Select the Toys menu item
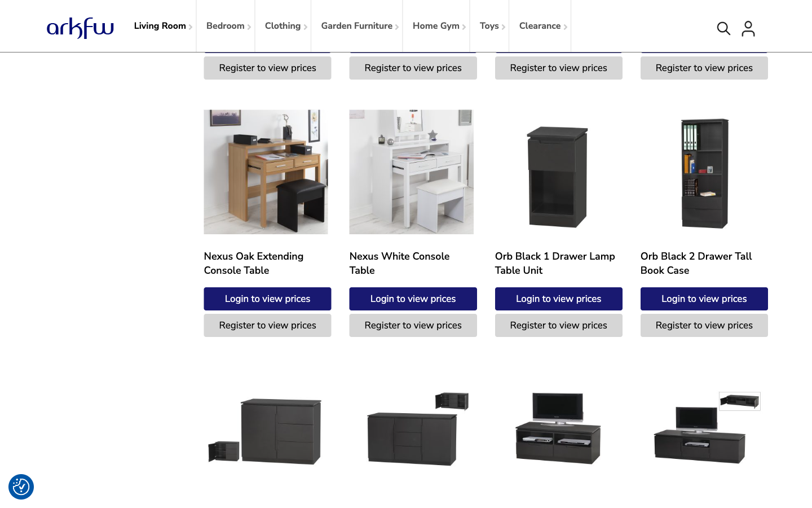 point(489,26)
